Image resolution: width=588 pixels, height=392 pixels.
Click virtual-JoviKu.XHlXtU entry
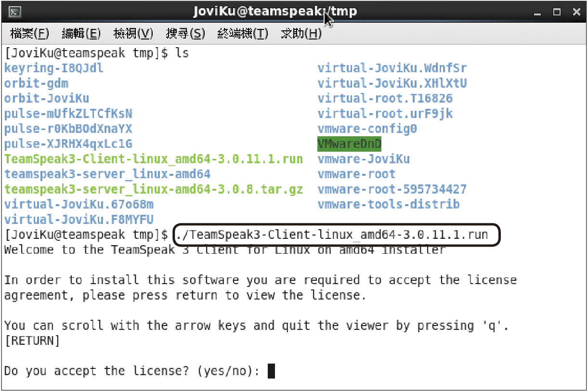pyautogui.click(x=392, y=84)
